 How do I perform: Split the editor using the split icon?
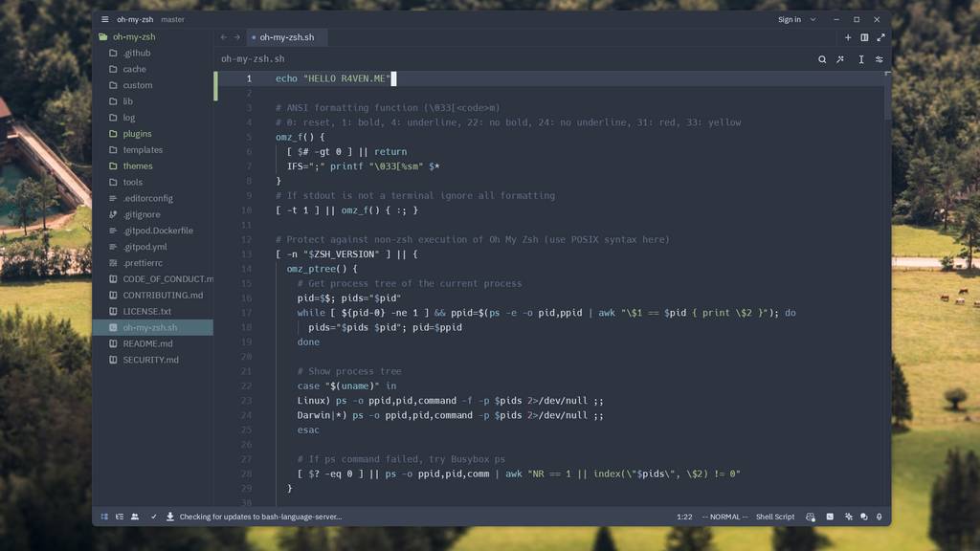pos(864,37)
